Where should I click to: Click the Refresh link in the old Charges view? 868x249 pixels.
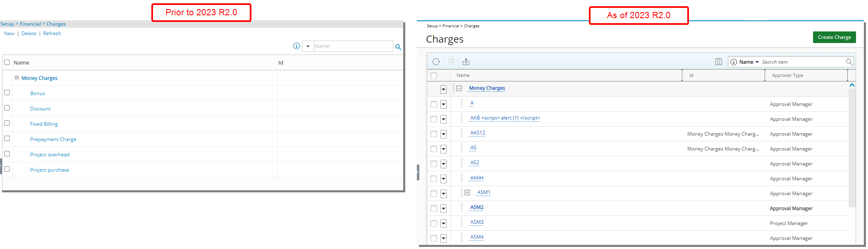click(x=52, y=34)
